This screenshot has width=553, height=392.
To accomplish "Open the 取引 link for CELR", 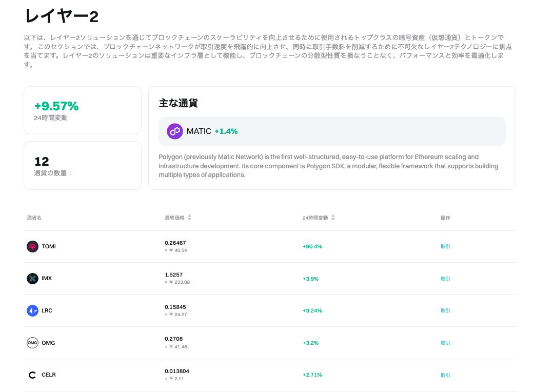I will coord(445,375).
